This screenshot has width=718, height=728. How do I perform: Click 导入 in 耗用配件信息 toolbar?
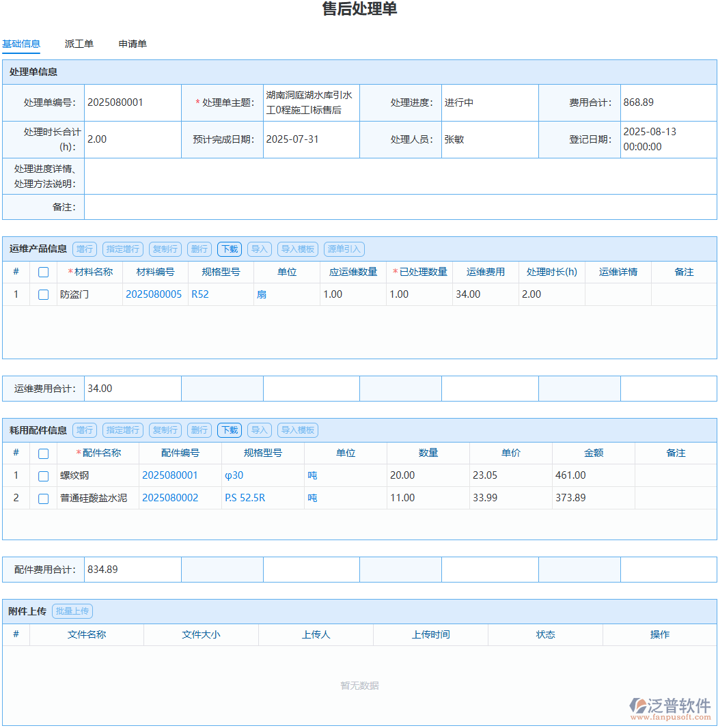click(x=259, y=430)
